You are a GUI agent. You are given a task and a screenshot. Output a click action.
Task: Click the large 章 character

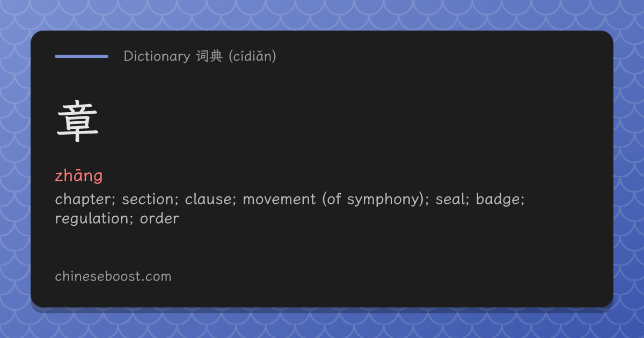(x=78, y=123)
